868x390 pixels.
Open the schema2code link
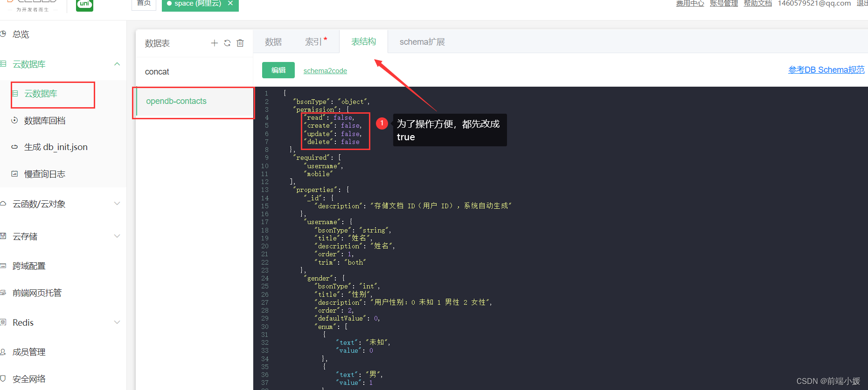325,71
